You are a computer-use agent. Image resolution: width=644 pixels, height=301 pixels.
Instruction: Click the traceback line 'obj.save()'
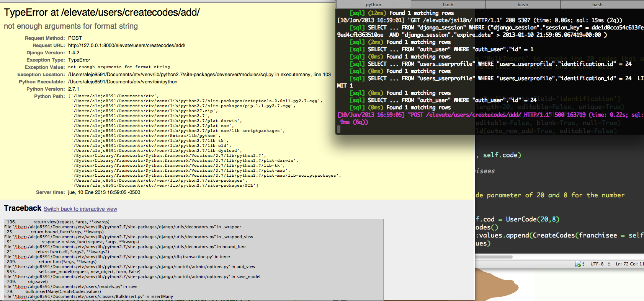tap(38, 281)
